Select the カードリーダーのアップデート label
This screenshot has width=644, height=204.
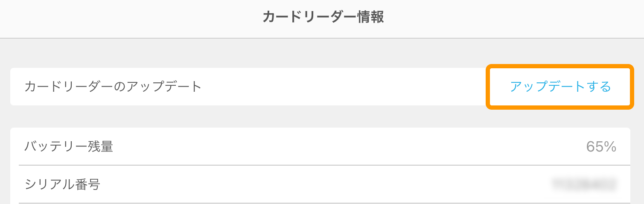pyautogui.click(x=113, y=87)
